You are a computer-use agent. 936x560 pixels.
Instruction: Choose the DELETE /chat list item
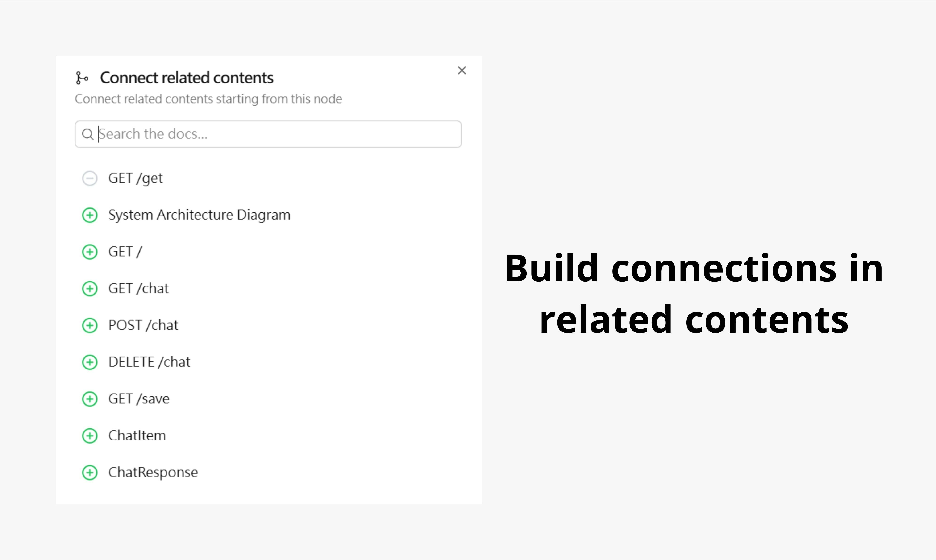tap(149, 362)
